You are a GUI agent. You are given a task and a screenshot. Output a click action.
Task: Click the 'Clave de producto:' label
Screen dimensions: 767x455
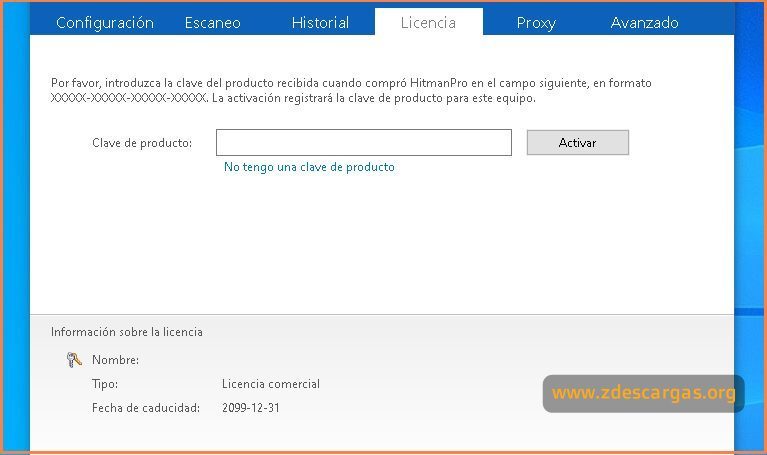click(142, 143)
